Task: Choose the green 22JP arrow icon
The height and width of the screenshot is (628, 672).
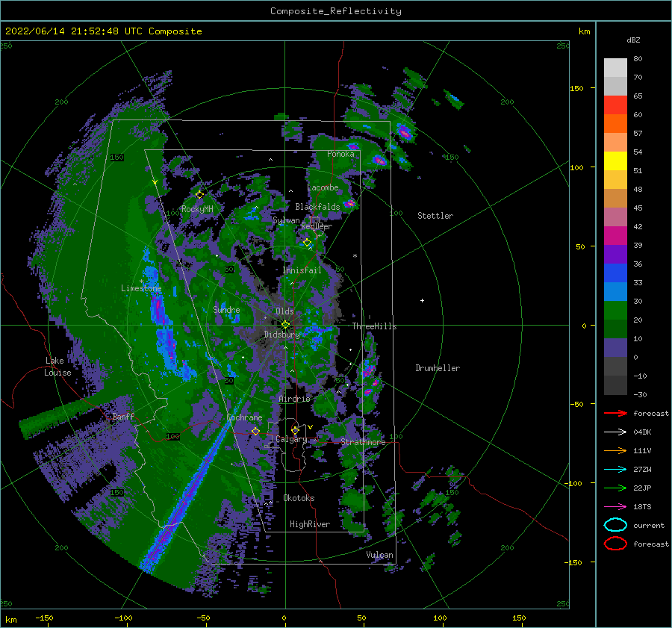Action: coord(615,488)
